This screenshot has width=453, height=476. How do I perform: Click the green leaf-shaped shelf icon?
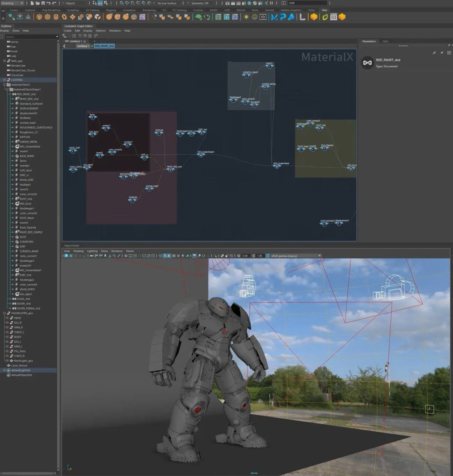325,17
